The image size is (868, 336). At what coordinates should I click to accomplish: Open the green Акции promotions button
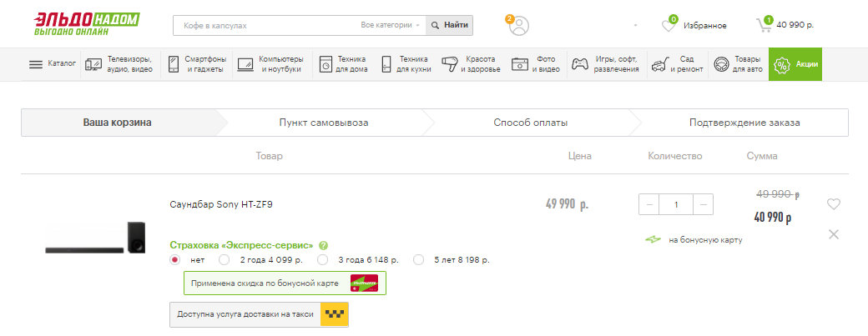795,64
